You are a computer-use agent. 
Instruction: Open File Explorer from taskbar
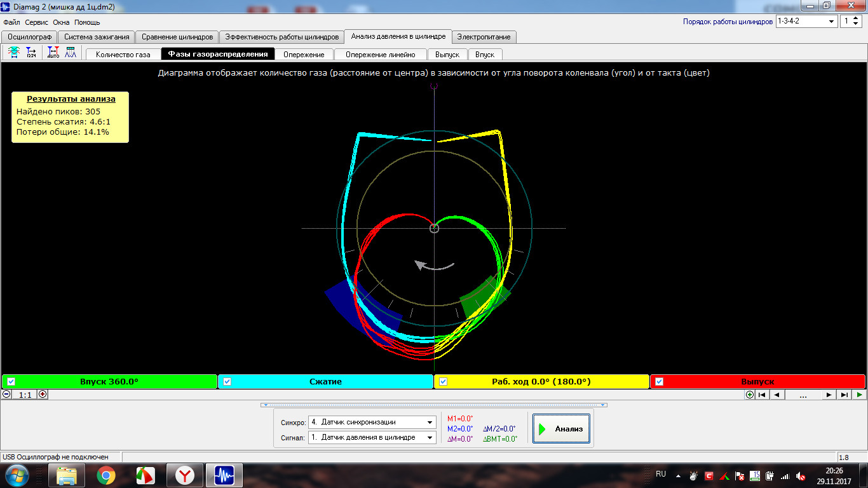pyautogui.click(x=67, y=475)
